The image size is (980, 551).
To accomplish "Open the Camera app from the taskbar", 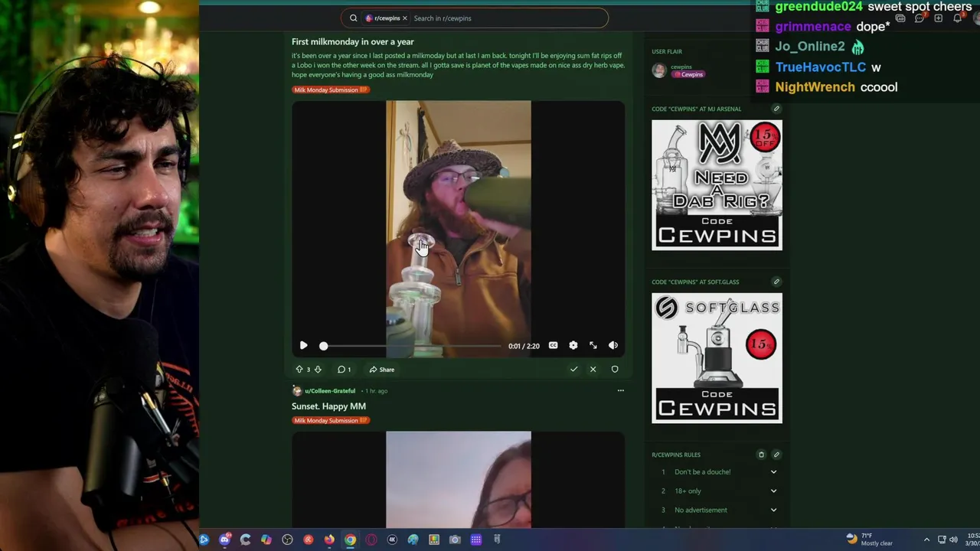I will coord(455,540).
